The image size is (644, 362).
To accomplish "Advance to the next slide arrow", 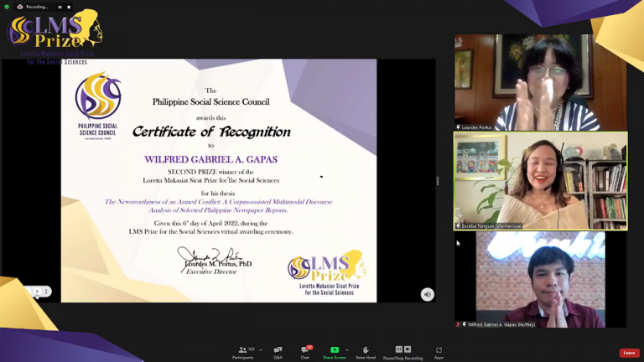I will (x=37, y=292).
